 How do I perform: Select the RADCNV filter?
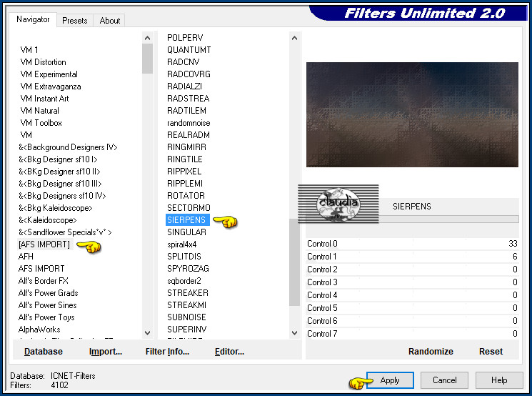click(x=184, y=62)
